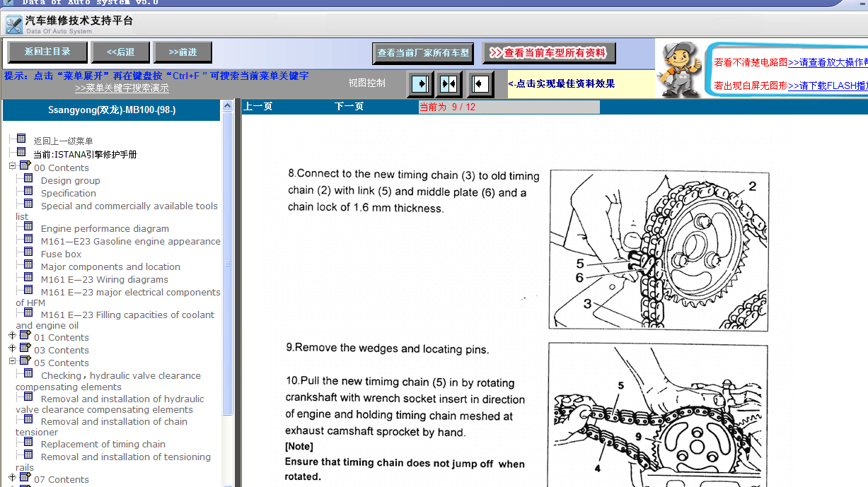The image size is (868, 487).
Task: Expand the 01 Contents node
Action: tap(12, 336)
